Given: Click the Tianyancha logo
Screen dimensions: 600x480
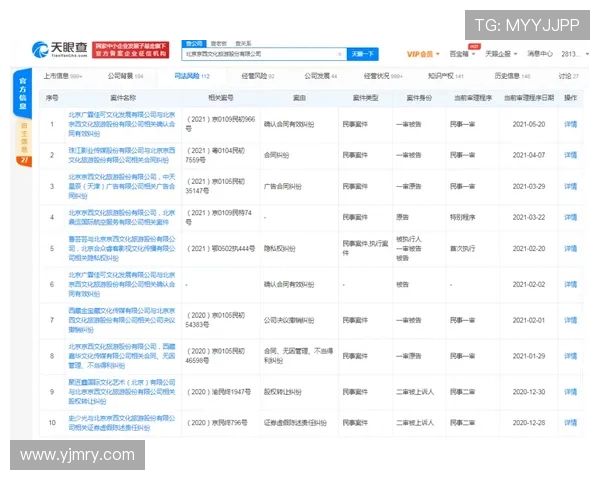Looking at the screenshot, I should pyautogui.click(x=59, y=49).
